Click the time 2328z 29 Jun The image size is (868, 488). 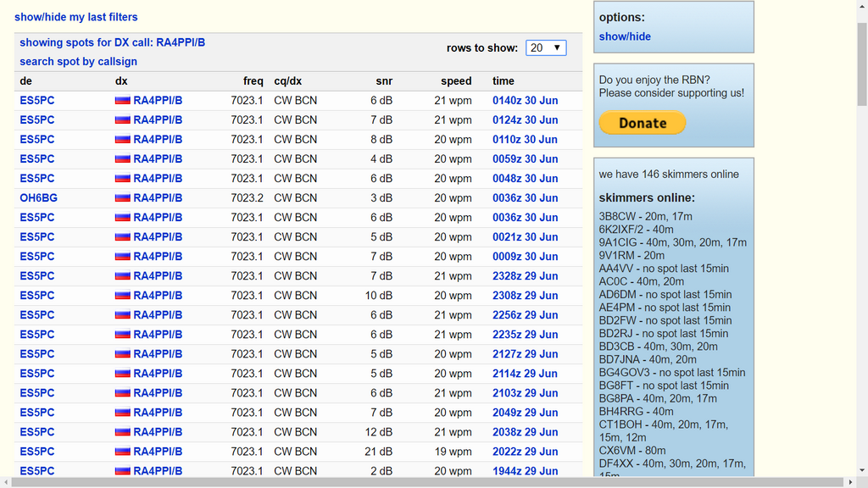pyautogui.click(x=526, y=275)
